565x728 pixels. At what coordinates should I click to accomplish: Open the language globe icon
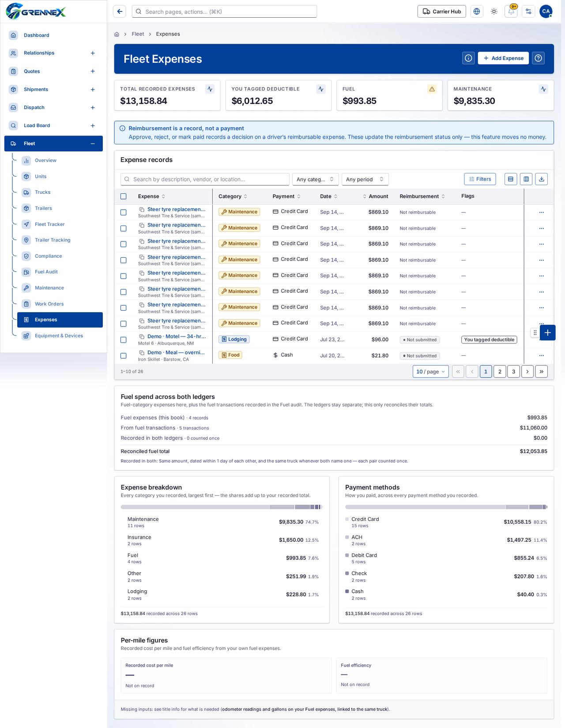pyautogui.click(x=477, y=11)
